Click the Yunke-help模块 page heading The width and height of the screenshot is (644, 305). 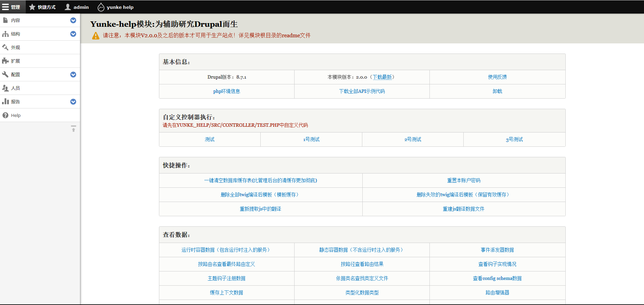(x=164, y=24)
